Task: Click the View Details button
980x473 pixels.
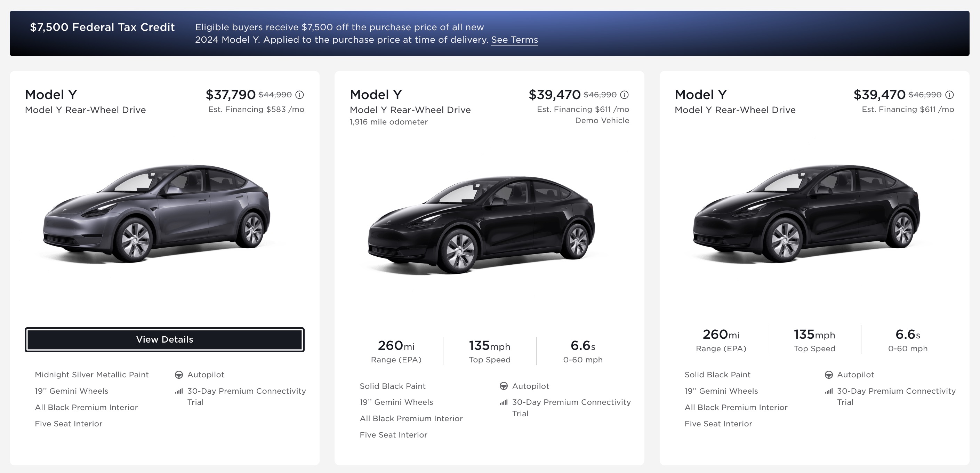Action: click(x=164, y=339)
